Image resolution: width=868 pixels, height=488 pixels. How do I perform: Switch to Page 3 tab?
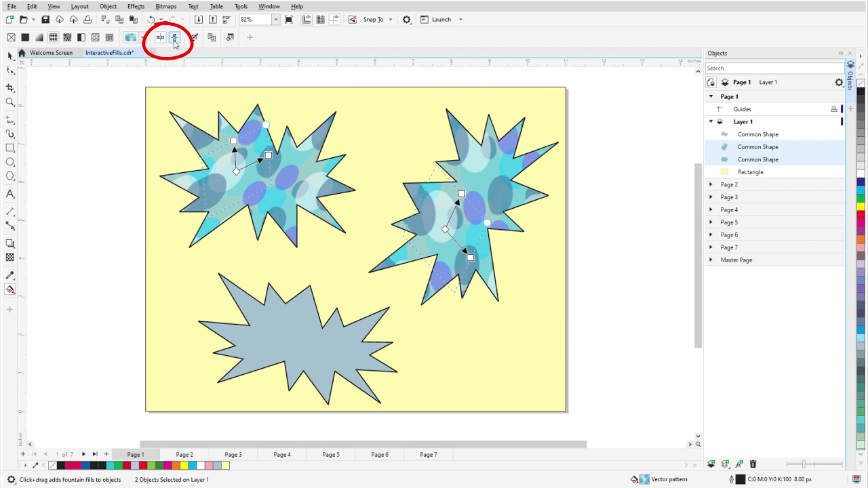coord(233,455)
